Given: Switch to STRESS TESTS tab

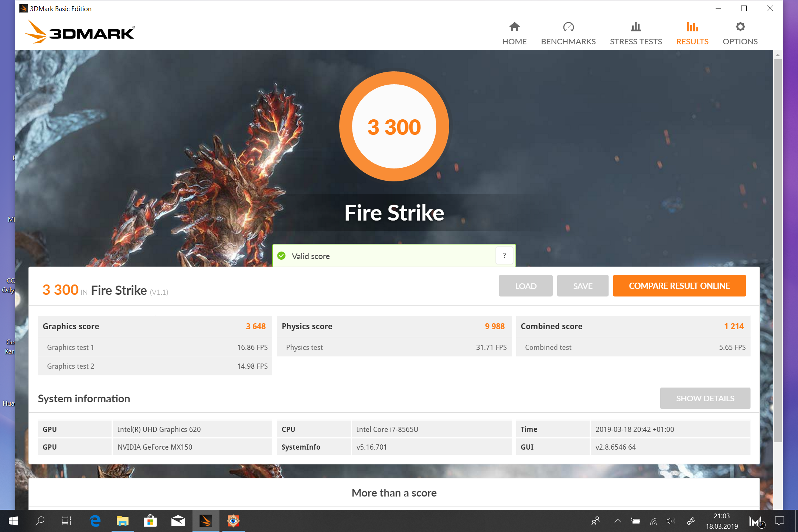Looking at the screenshot, I should pos(636,34).
